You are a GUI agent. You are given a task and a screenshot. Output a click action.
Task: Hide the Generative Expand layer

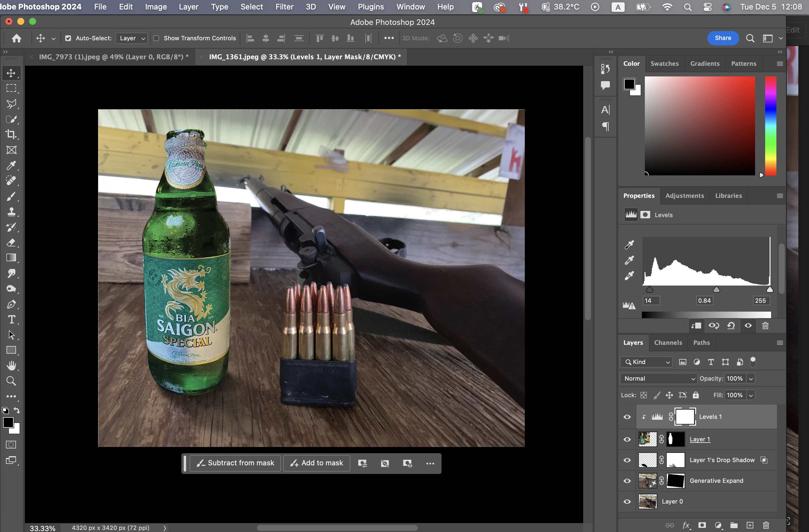pyautogui.click(x=627, y=481)
